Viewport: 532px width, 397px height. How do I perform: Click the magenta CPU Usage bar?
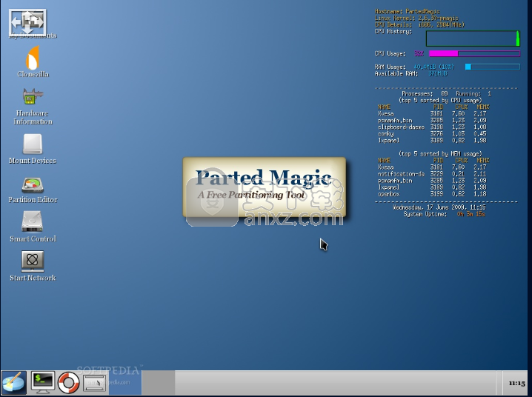pos(475,53)
